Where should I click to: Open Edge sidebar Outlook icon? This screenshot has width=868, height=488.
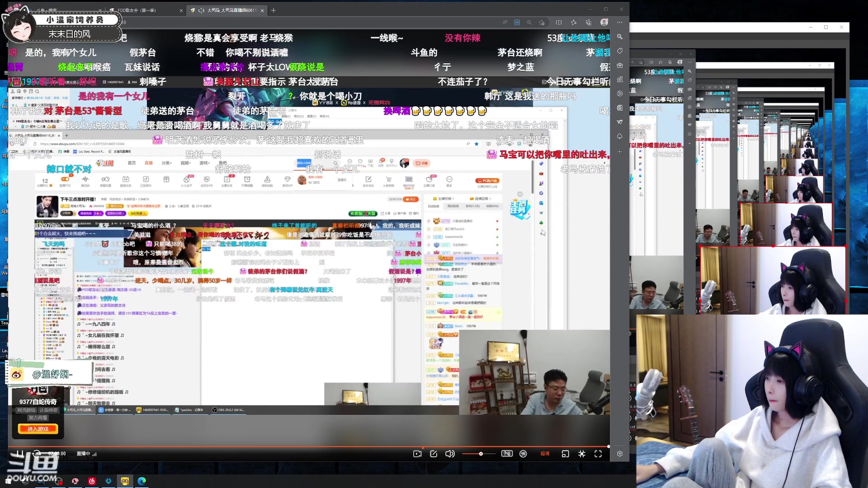click(620, 108)
